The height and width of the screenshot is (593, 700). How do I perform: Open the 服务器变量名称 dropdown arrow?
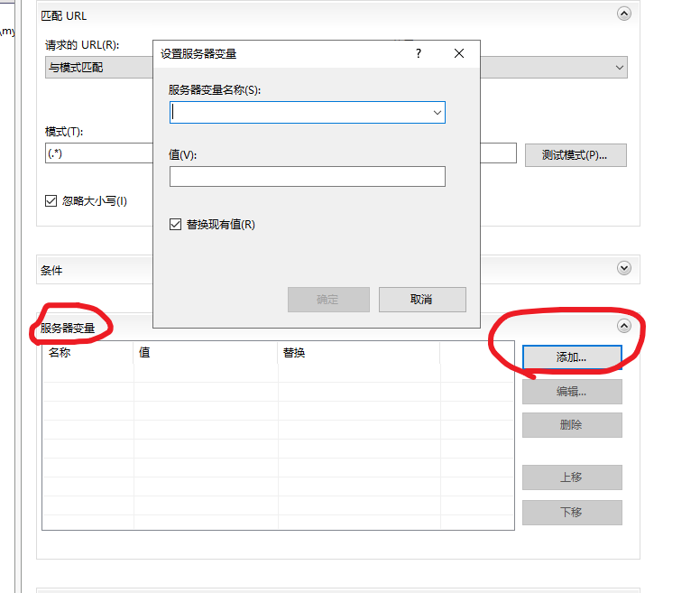coord(437,113)
